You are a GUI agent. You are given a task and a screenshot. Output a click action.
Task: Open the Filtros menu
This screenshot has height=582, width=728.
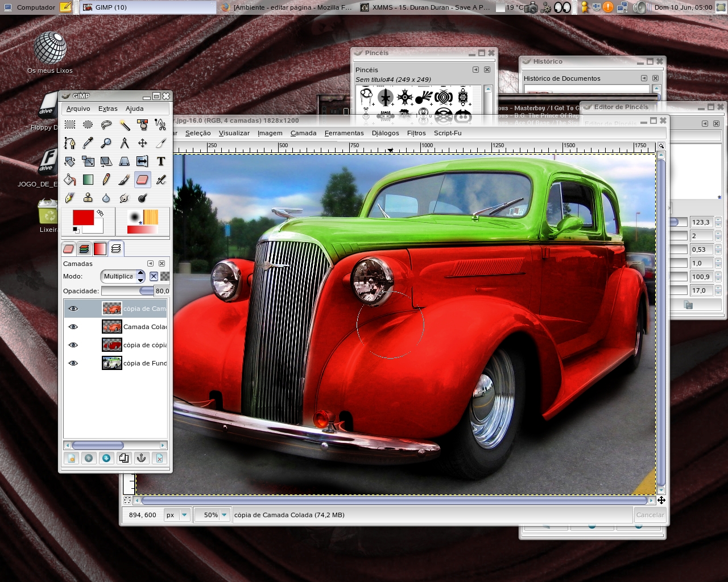416,133
